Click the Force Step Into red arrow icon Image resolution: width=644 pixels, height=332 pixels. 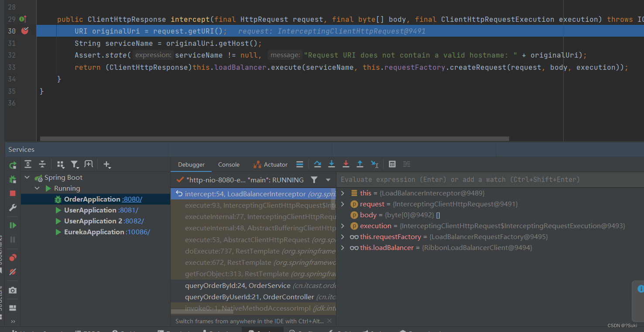[x=346, y=164]
